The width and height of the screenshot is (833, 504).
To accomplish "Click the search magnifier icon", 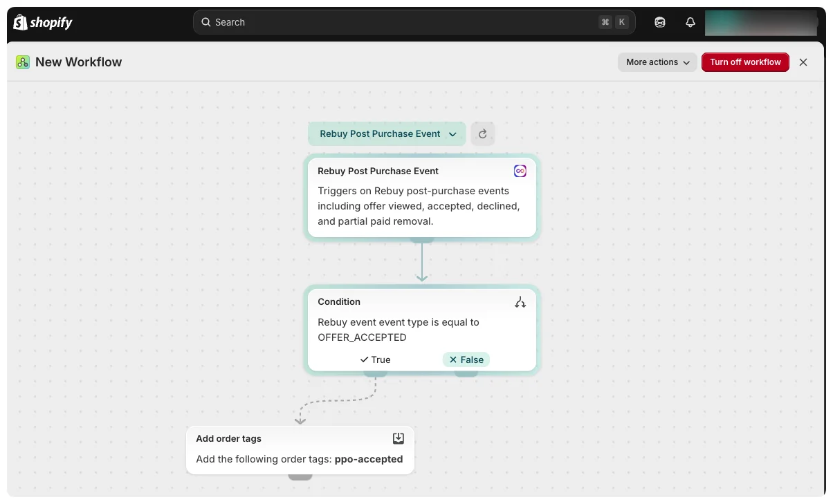I will click(205, 22).
